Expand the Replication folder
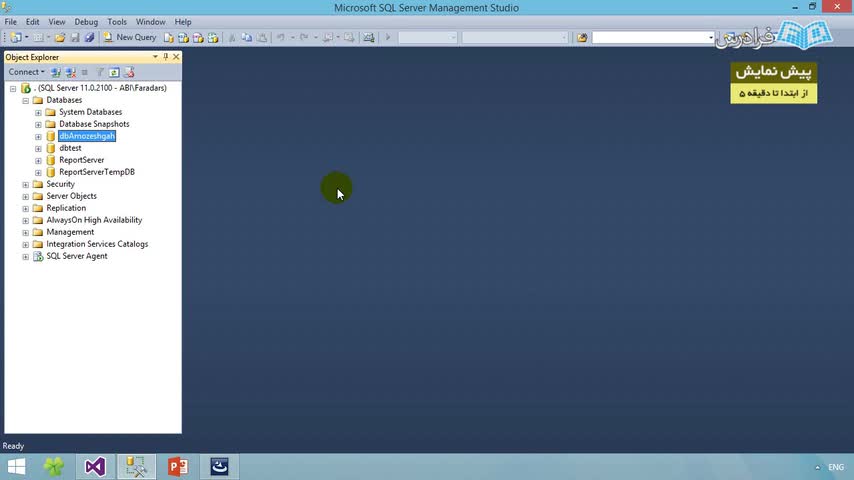 pyautogui.click(x=26, y=208)
